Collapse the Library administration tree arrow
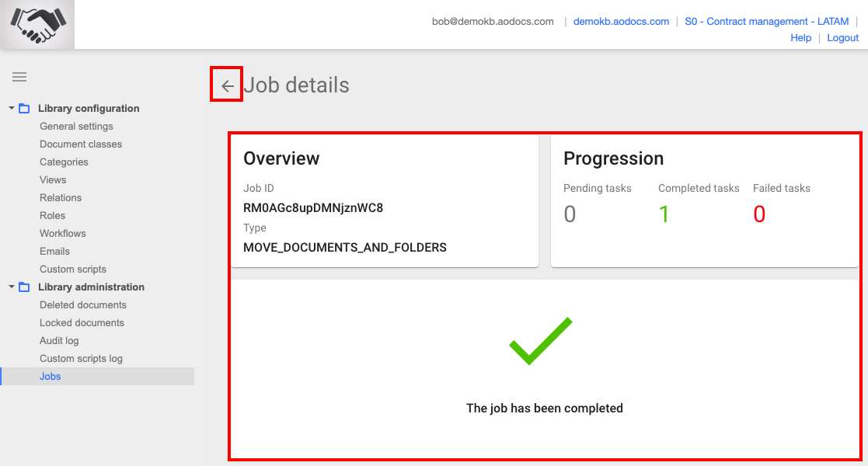This screenshot has height=466, width=868. 12,287
